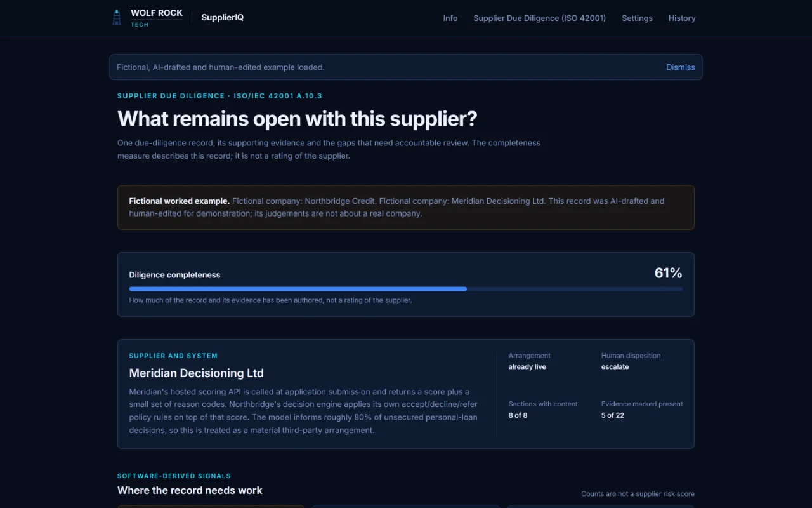Click the 'Evidence marked present' label
Image resolution: width=812 pixels, height=508 pixels.
tap(642, 404)
